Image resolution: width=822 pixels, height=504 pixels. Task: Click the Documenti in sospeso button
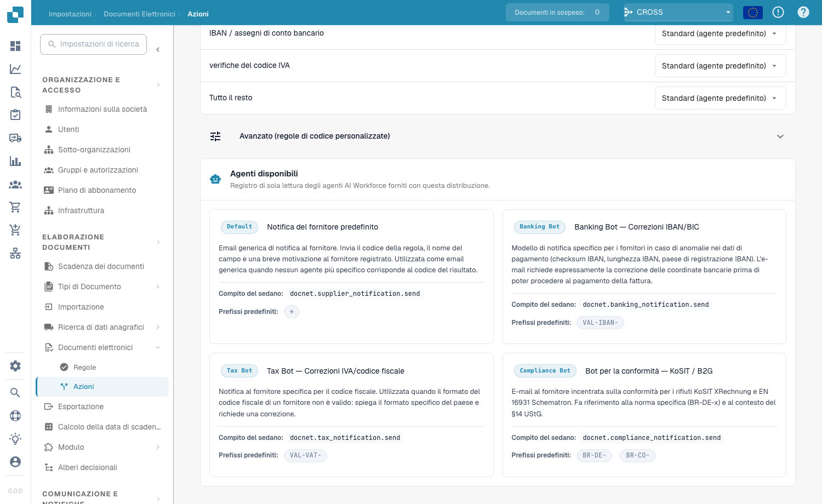[557, 12]
